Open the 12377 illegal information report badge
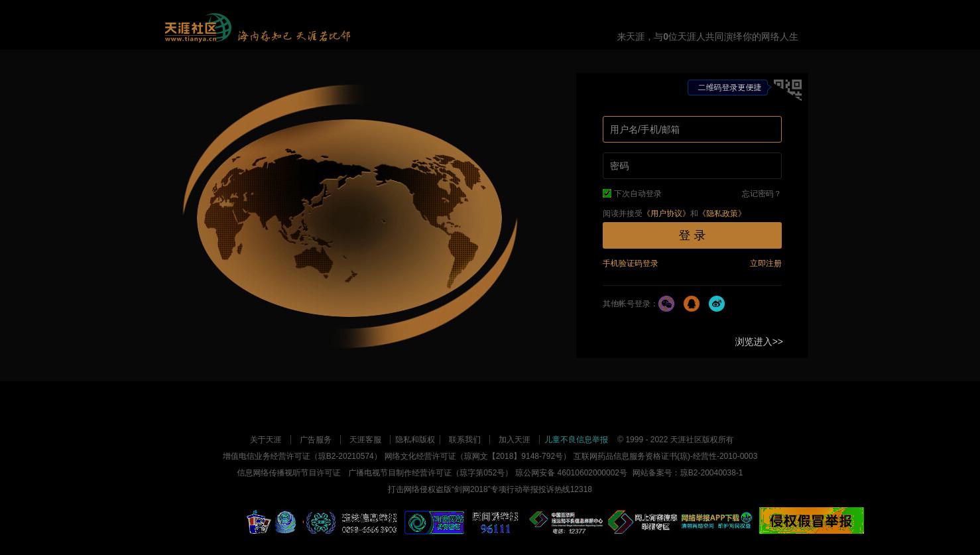This screenshot has width=980, height=555. point(566,523)
